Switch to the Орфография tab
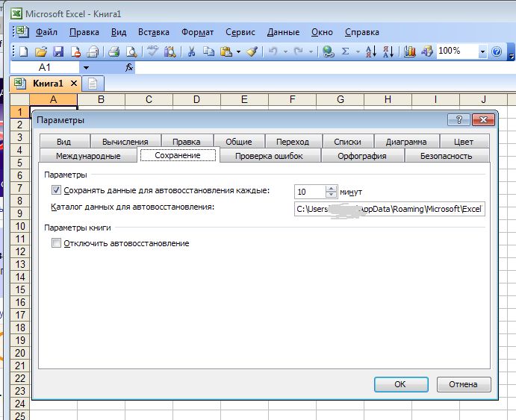This screenshot has height=420, width=516. coord(362,156)
